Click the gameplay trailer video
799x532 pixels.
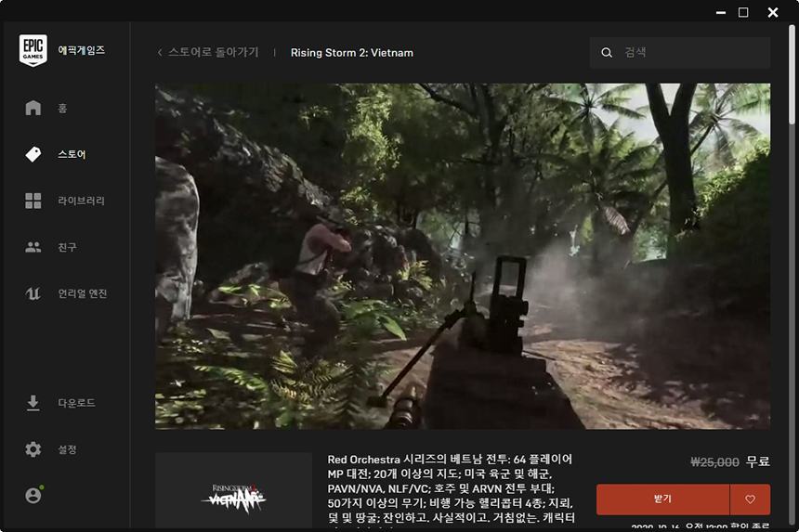point(463,256)
